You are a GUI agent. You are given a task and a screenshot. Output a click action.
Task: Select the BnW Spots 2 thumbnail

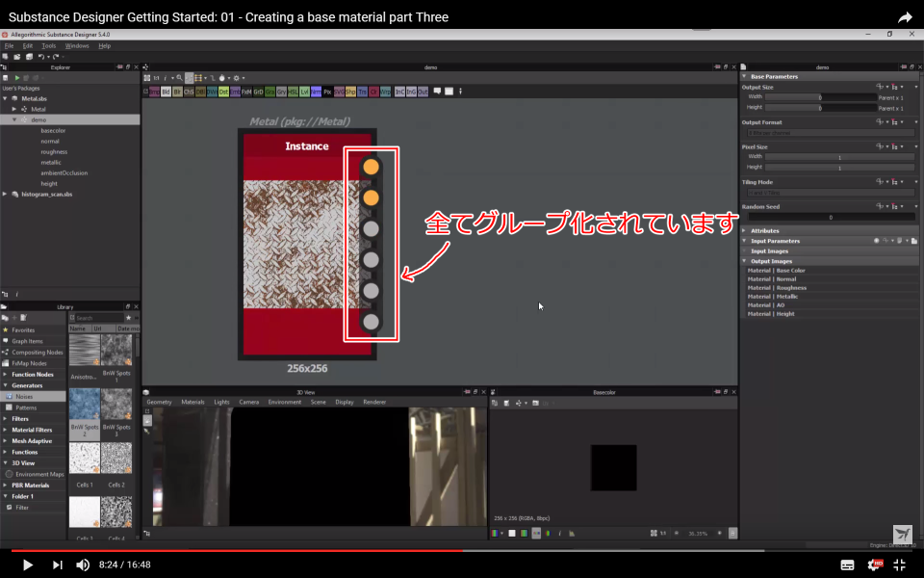(x=85, y=404)
